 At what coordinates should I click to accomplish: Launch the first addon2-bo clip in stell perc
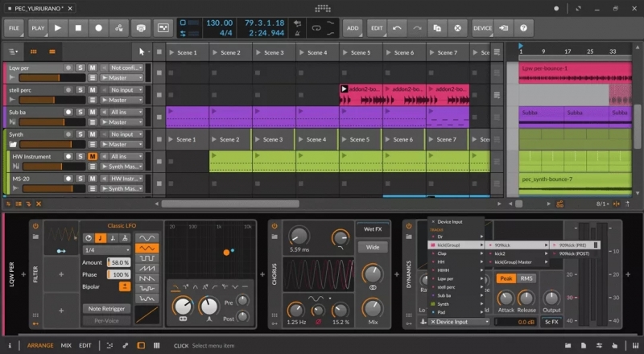click(x=345, y=88)
